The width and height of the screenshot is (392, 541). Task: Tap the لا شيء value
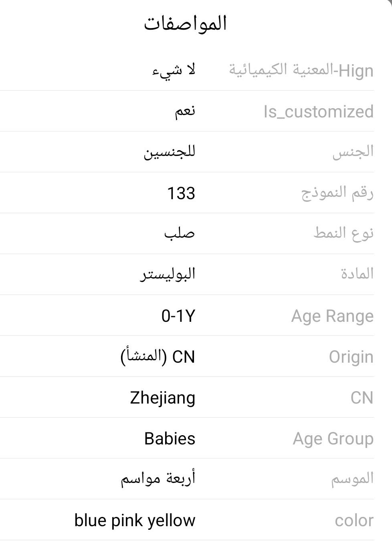click(174, 71)
